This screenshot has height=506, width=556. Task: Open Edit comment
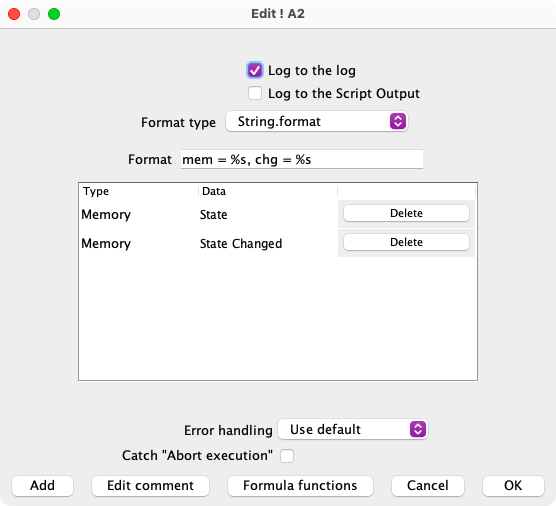click(x=150, y=485)
